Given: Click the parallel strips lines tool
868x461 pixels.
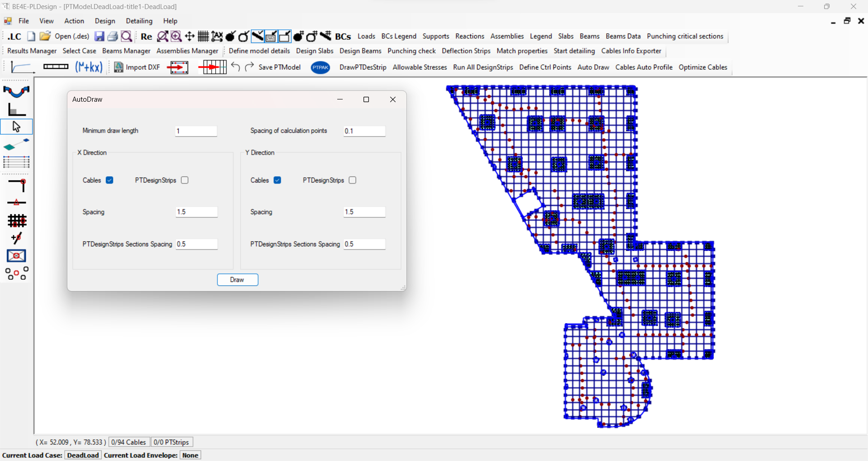Looking at the screenshot, I should (x=17, y=162).
